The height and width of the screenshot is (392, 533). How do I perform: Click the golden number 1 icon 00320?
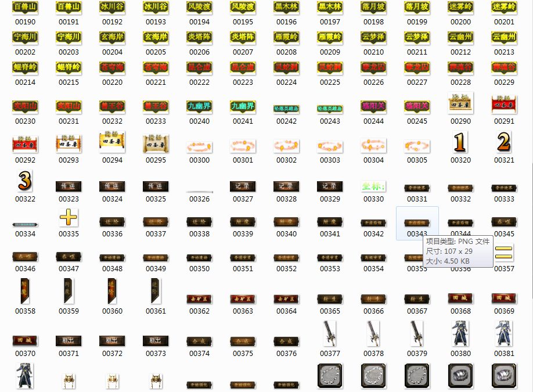click(460, 142)
